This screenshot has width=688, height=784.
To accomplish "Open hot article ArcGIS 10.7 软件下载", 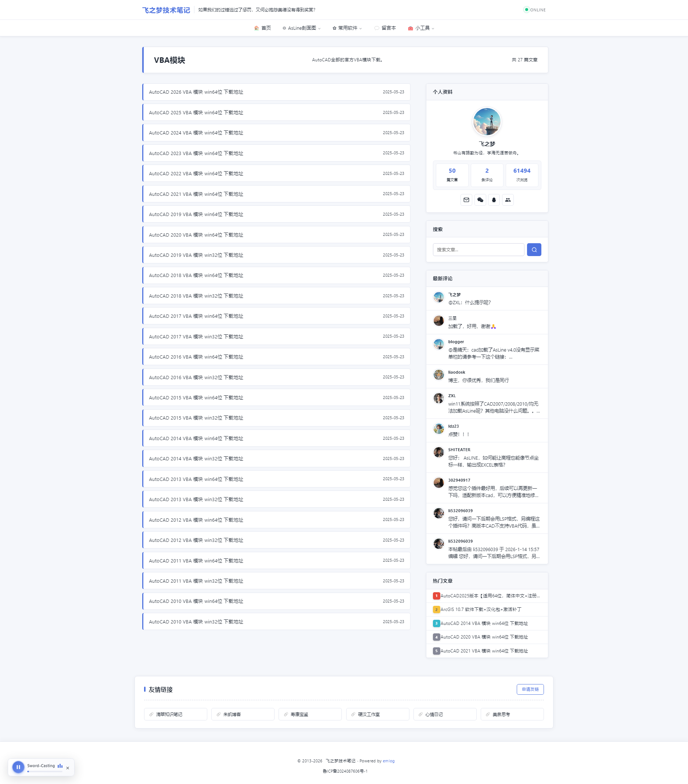I will tap(481, 609).
